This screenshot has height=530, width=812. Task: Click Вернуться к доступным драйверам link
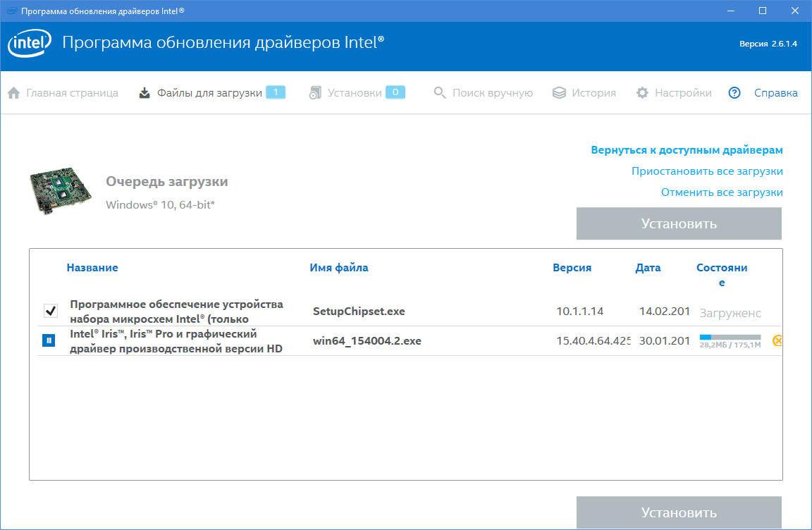[x=687, y=150]
